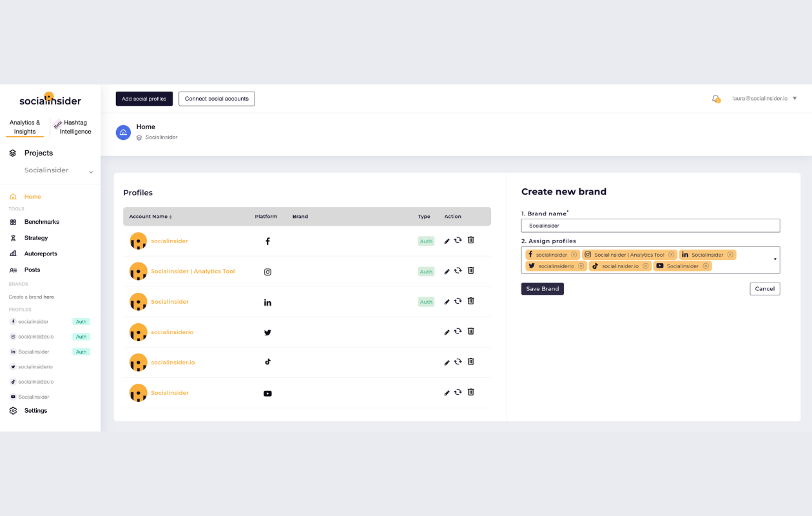Open the Assign profiles dropdown arrow

775,260
